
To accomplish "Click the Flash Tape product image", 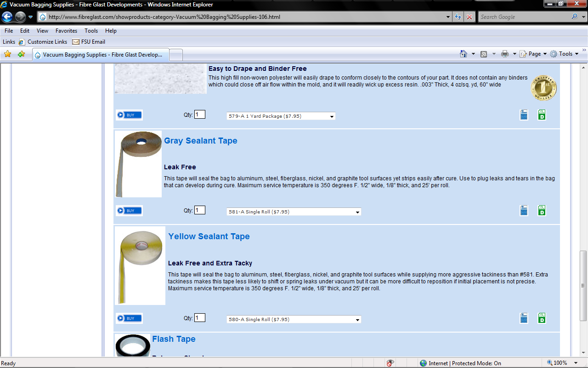I will click(x=132, y=345).
